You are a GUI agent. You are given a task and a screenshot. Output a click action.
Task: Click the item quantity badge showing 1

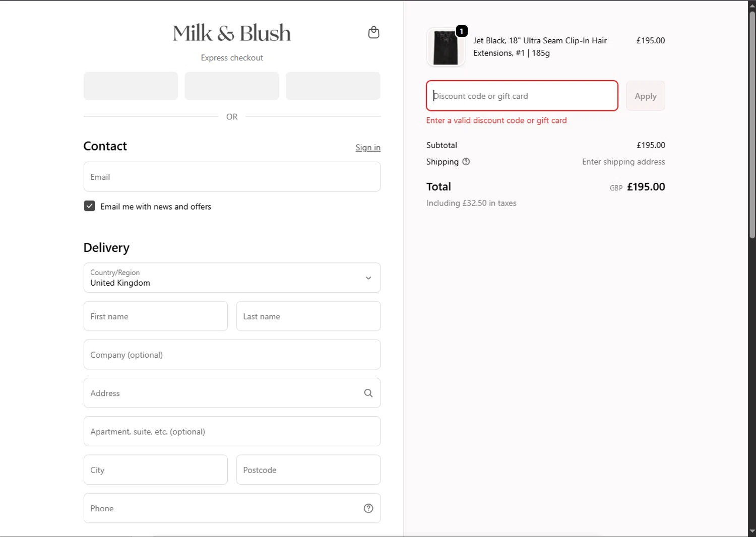(462, 31)
